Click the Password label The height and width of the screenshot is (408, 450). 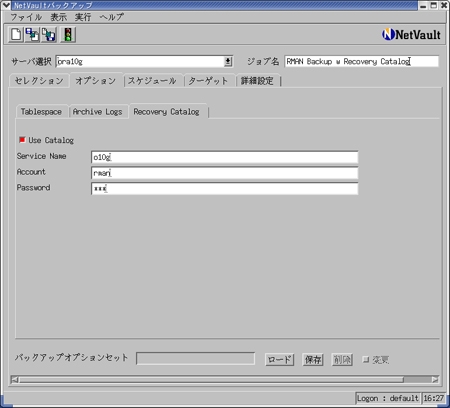34,187
